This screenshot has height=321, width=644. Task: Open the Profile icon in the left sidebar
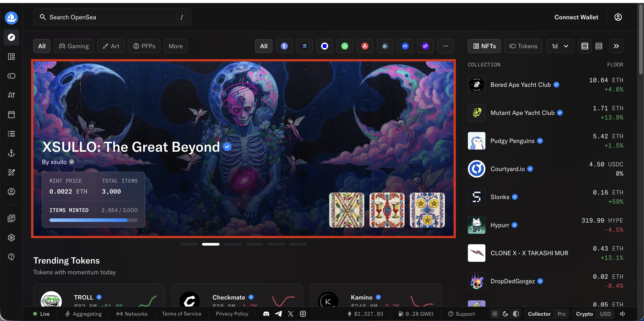coord(11,191)
